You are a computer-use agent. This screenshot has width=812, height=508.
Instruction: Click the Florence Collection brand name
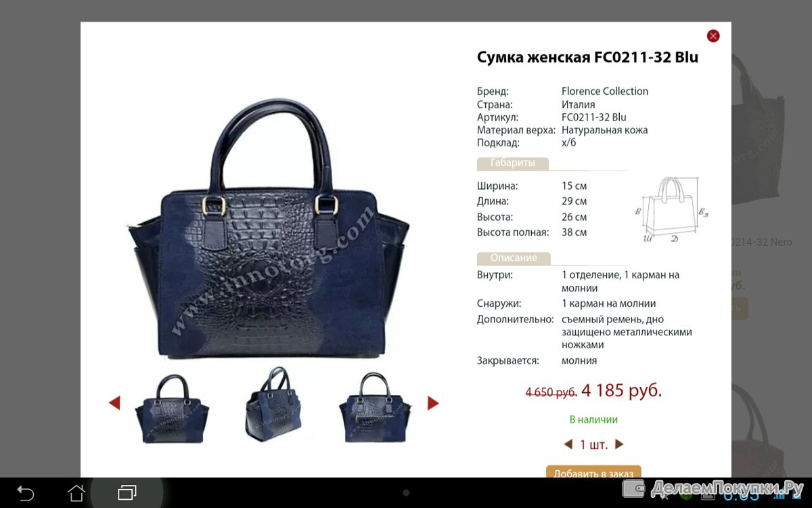(605, 91)
